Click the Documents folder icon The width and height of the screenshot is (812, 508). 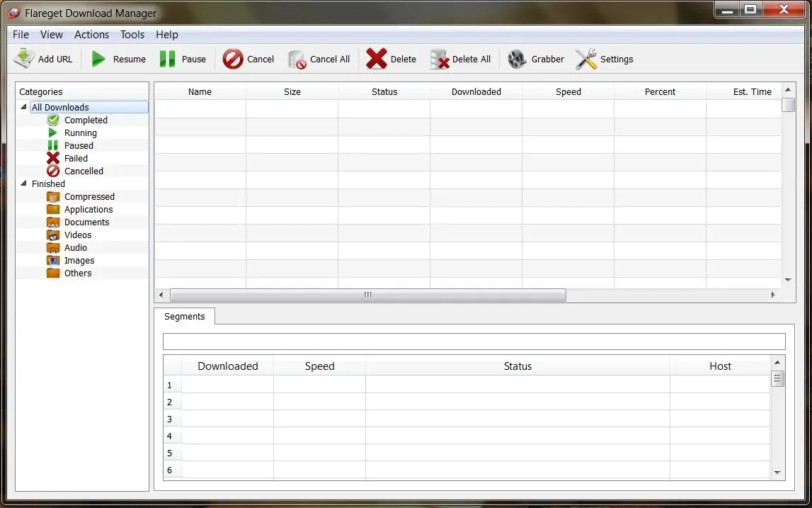(53, 222)
